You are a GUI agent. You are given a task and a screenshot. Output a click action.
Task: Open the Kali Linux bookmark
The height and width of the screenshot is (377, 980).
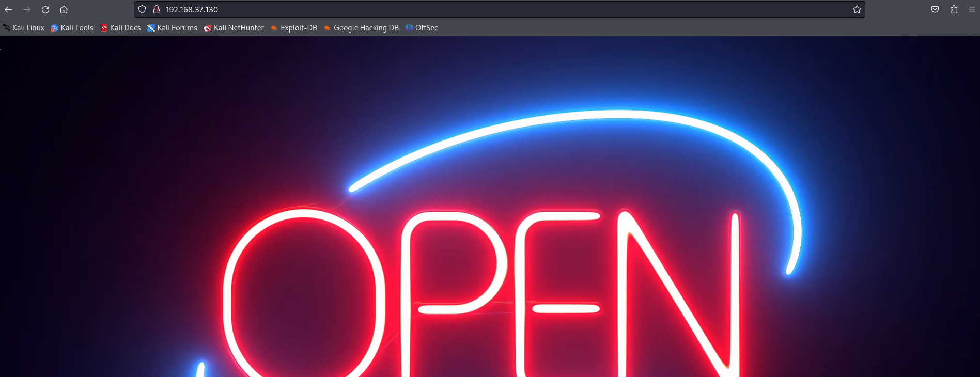[24, 28]
